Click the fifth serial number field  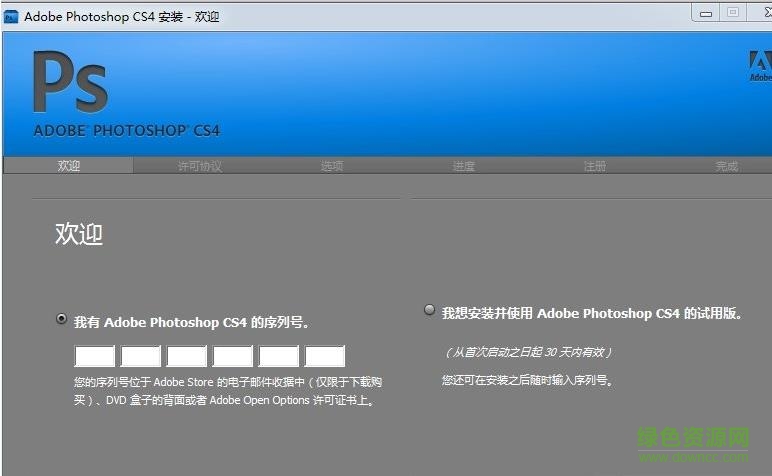tap(279, 356)
